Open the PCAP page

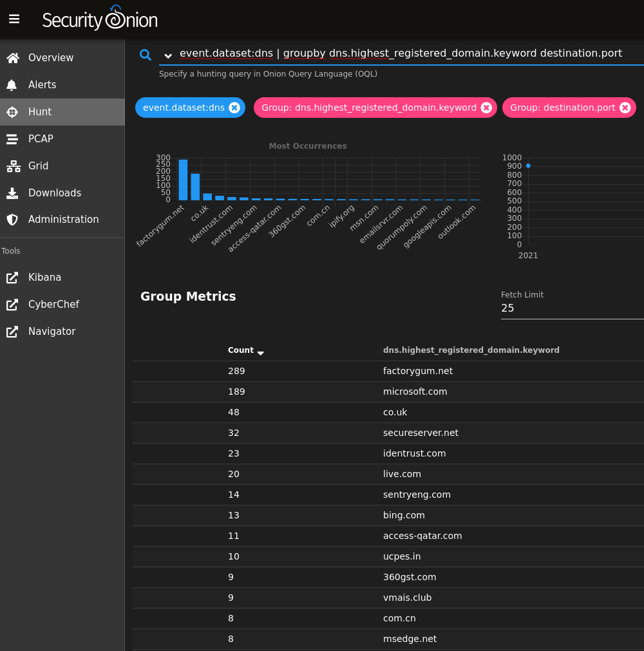62,138
